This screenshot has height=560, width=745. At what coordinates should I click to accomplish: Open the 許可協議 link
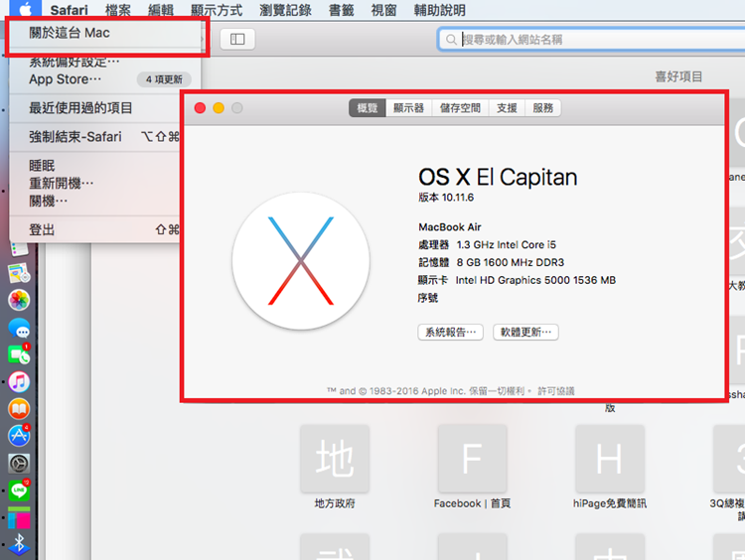coord(556,391)
